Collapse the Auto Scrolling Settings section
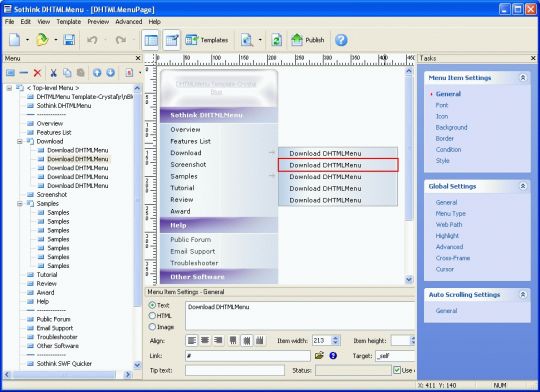The width and height of the screenshot is (540, 392). pos(523,295)
